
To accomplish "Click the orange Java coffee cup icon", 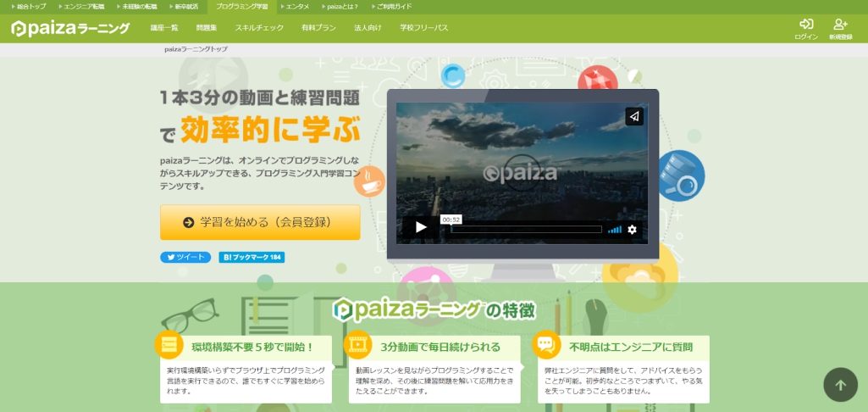I will [369, 181].
